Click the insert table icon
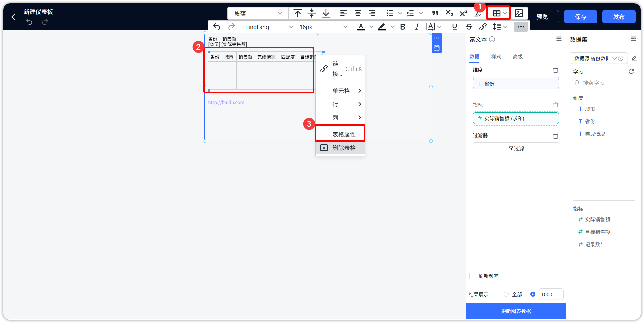Screen dimensions: 644x323 (x=497, y=13)
